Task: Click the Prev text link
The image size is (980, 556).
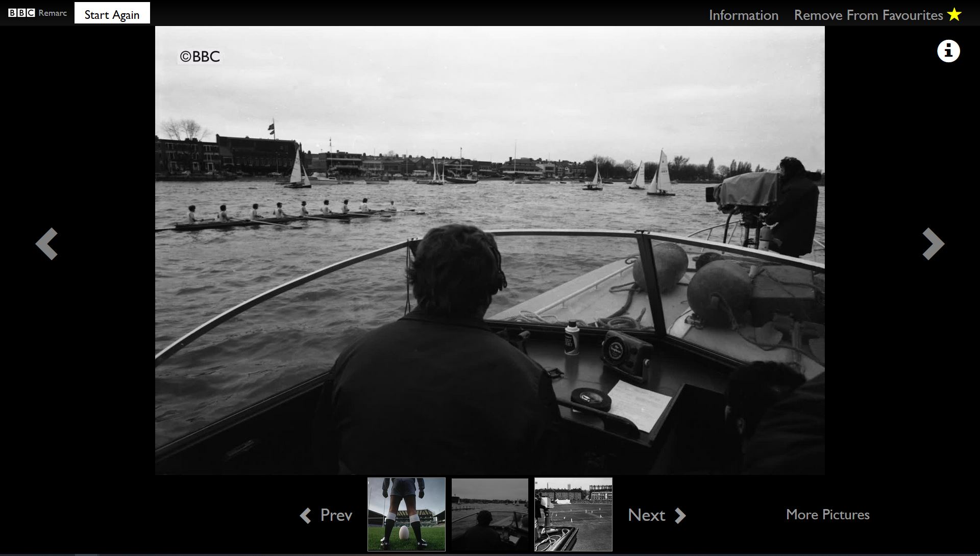Action: [x=336, y=515]
